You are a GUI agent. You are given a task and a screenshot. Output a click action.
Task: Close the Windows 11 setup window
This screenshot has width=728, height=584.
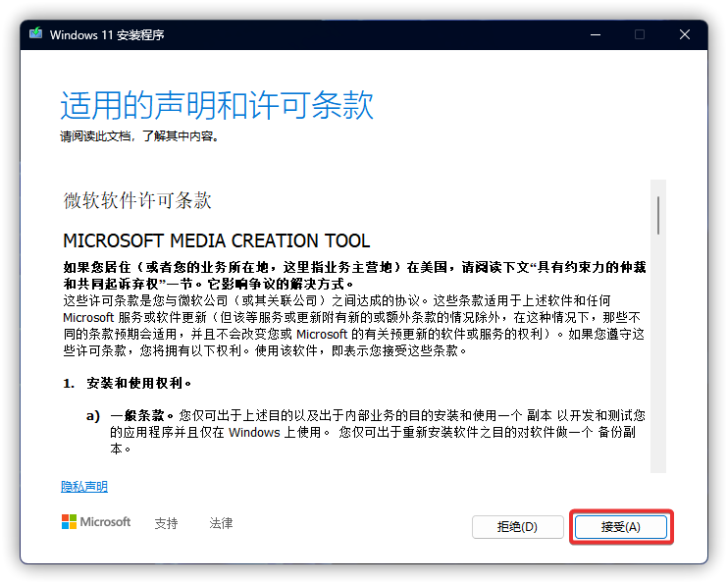coord(685,34)
